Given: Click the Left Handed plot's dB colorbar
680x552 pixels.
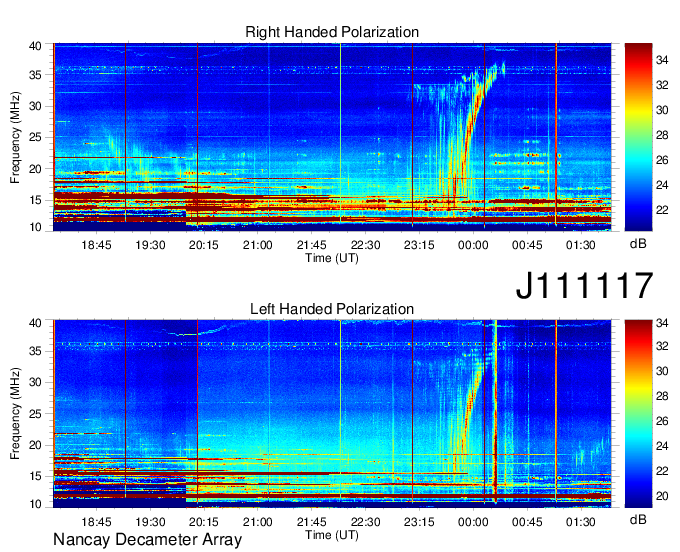Looking at the screenshot, I should click(638, 414).
